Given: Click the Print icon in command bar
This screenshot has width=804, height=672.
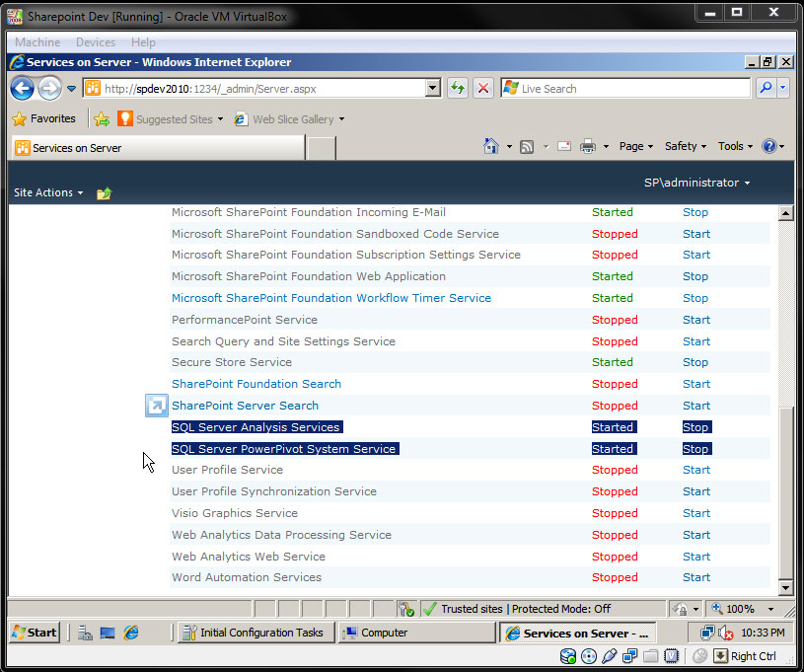Looking at the screenshot, I should click(x=588, y=147).
